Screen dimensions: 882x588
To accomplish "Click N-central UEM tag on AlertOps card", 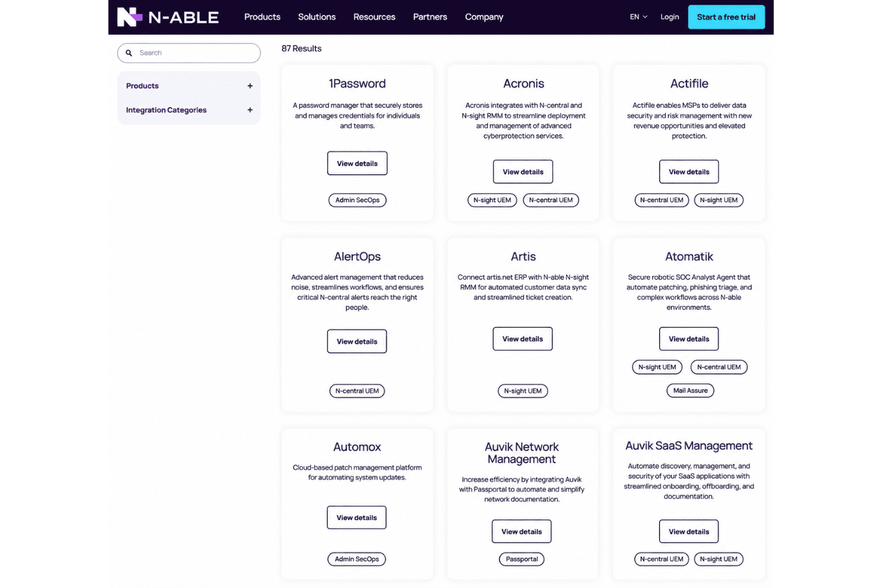I will (357, 391).
